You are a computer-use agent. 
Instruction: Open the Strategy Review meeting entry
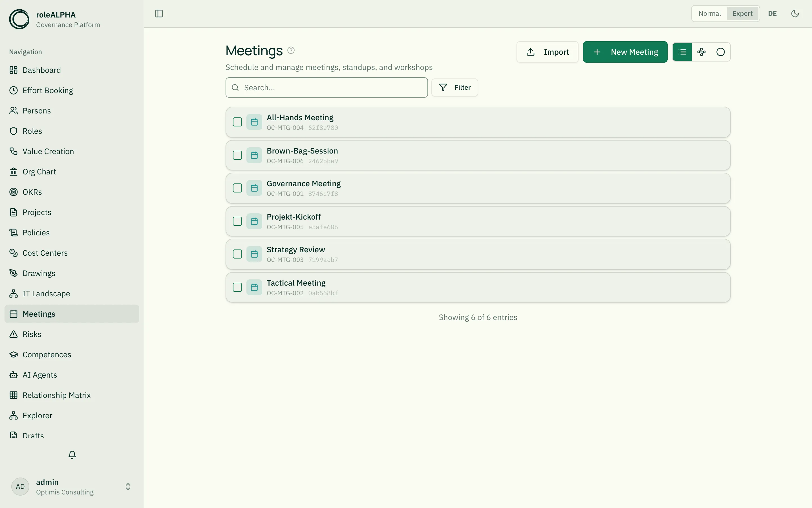click(x=478, y=254)
